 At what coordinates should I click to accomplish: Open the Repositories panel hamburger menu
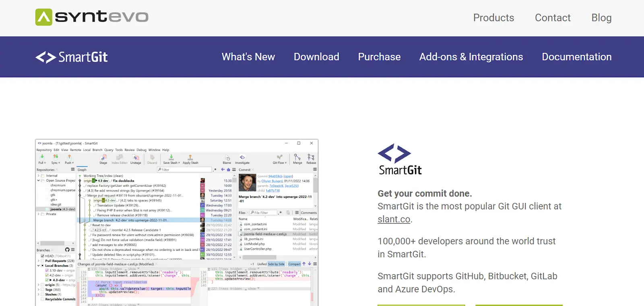tap(73, 170)
